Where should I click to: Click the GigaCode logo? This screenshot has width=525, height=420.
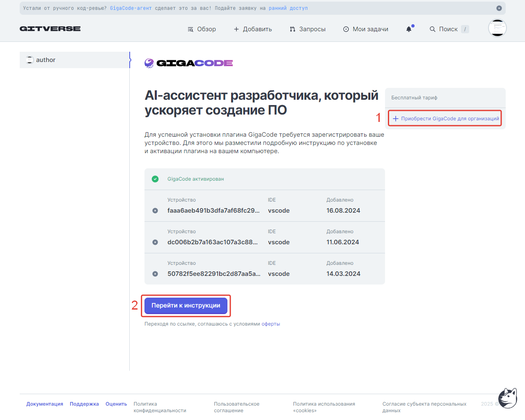pos(189,63)
